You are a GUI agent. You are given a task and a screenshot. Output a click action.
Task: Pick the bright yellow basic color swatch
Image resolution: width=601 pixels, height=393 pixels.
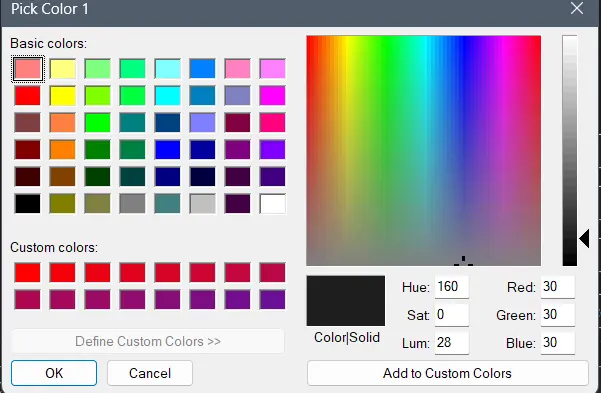coord(62,95)
